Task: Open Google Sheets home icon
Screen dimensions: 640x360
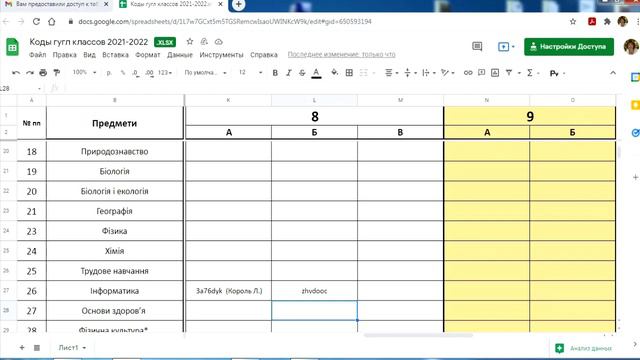Action: (x=12, y=47)
